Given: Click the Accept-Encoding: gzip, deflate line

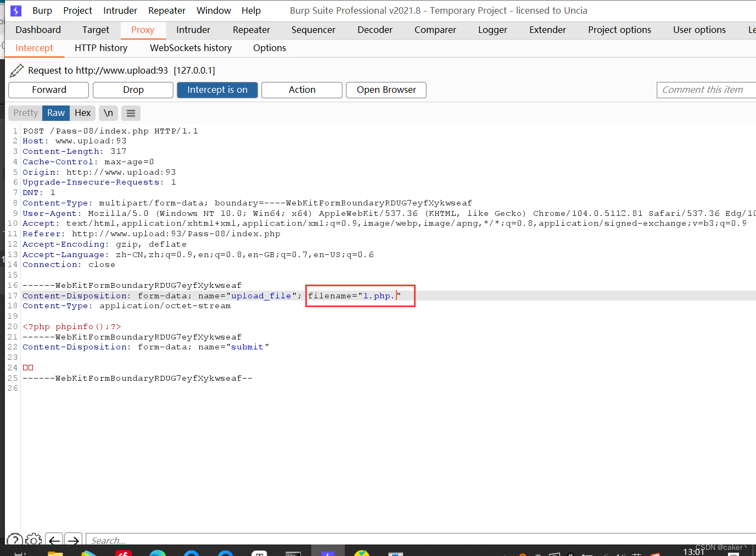Looking at the screenshot, I should pos(105,244).
